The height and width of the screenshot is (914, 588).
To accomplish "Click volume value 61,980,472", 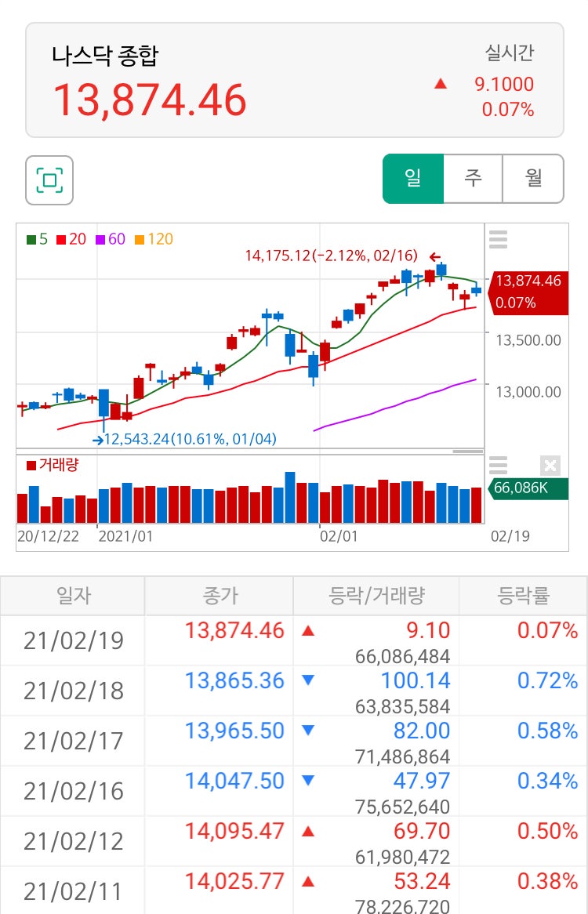I will coord(403,857).
